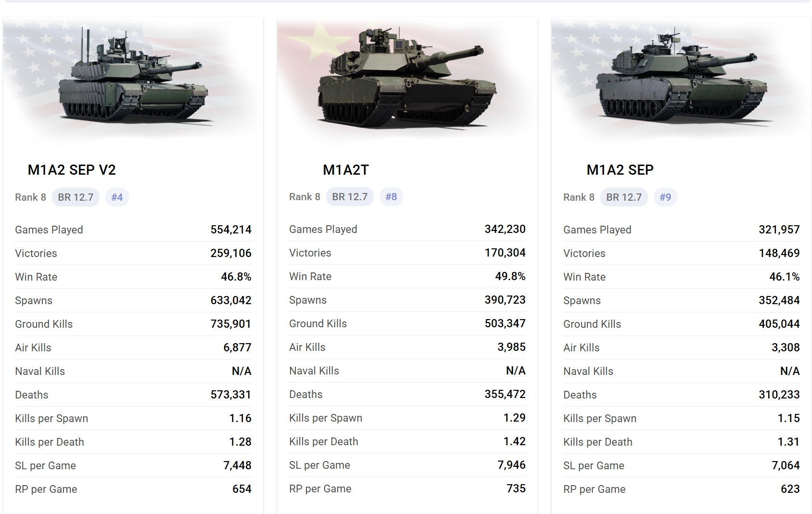This screenshot has height=514, width=812.
Task: Click the M1A2 SEP vehicle title
Action: coord(620,170)
